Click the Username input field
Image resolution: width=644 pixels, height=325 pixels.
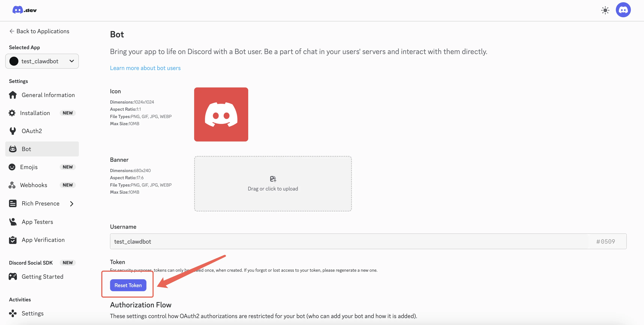368,241
